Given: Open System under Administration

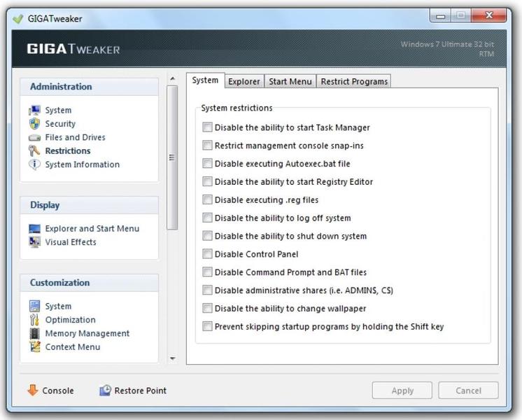Looking at the screenshot, I should pos(58,110).
